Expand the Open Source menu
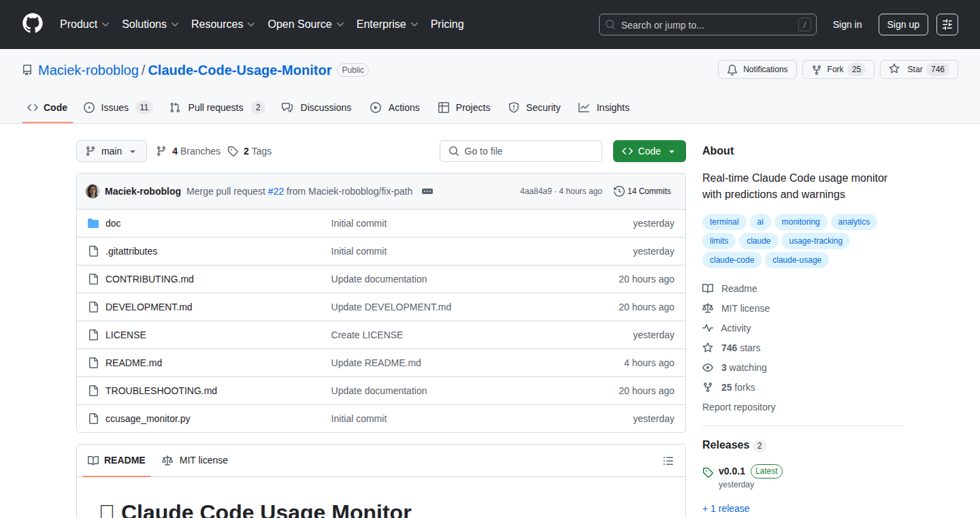The image size is (980, 518). click(306, 25)
